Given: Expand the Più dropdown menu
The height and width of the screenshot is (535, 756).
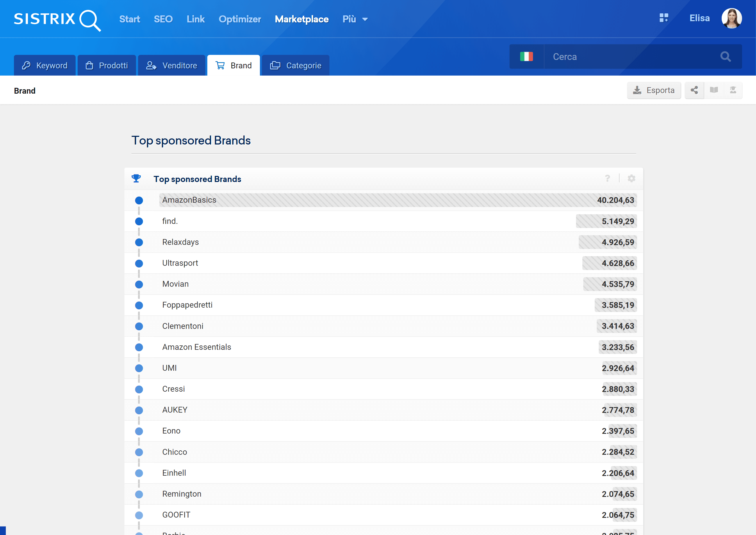Looking at the screenshot, I should tap(355, 19).
